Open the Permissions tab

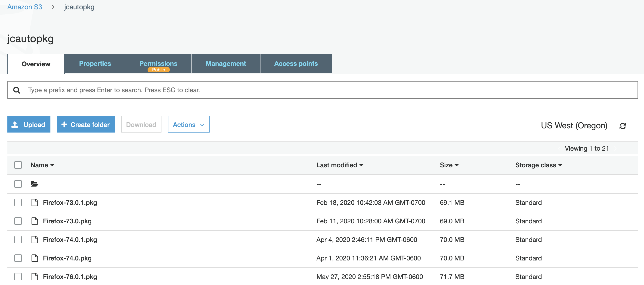pyautogui.click(x=158, y=64)
